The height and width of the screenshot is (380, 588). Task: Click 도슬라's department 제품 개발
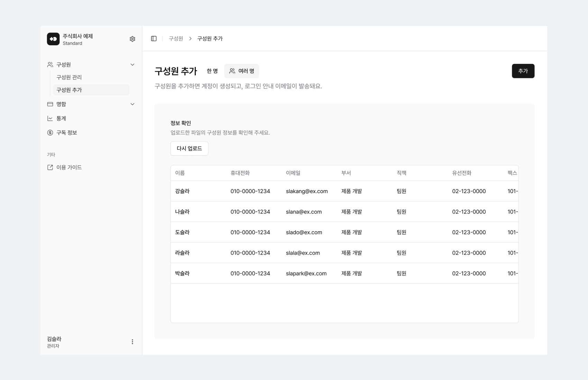[x=352, y=232]
